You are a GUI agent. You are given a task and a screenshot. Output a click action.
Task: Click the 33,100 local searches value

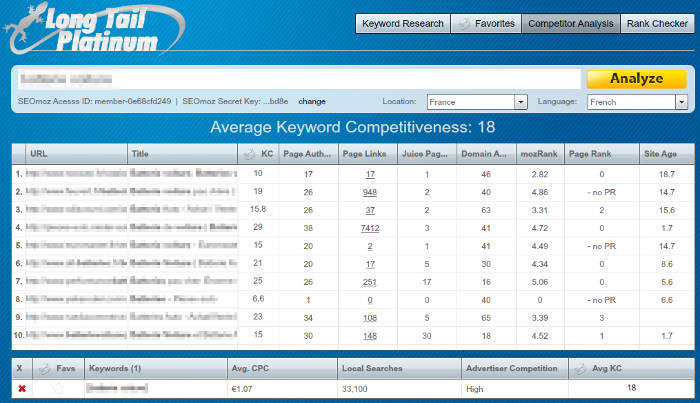click(354, 389)
